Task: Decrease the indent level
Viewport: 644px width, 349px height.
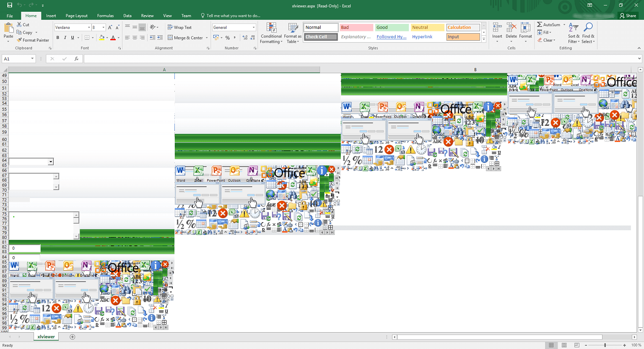Action: 153,38
